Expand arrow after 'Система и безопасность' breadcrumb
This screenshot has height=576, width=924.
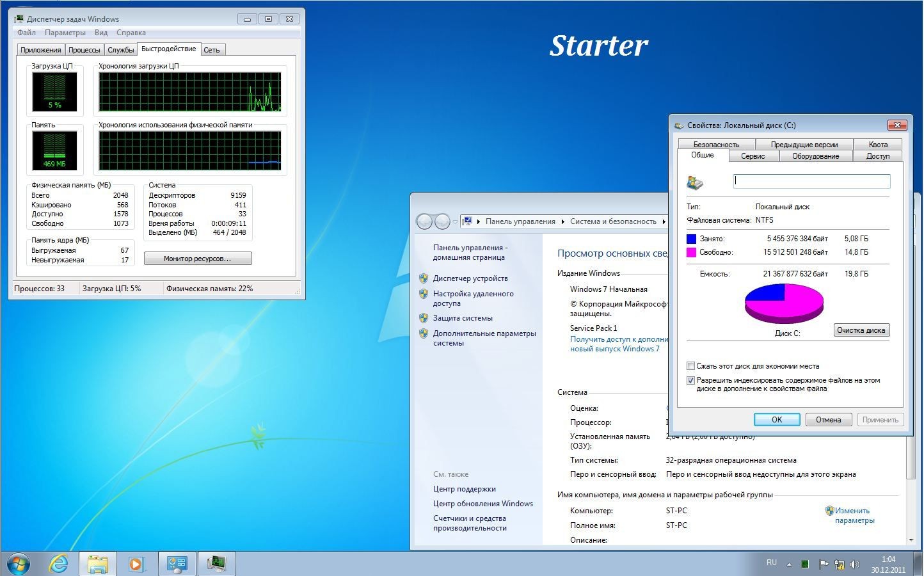click(x=664, y=221)
